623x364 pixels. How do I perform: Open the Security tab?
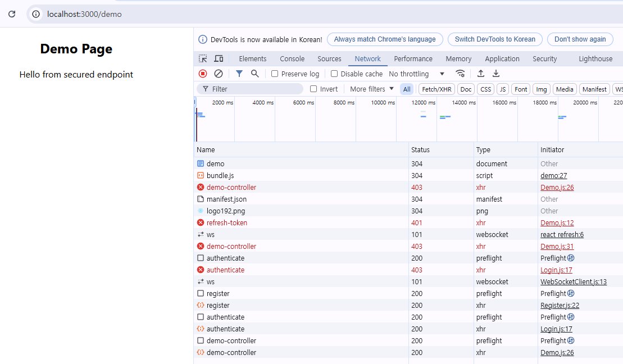point(545,58)
